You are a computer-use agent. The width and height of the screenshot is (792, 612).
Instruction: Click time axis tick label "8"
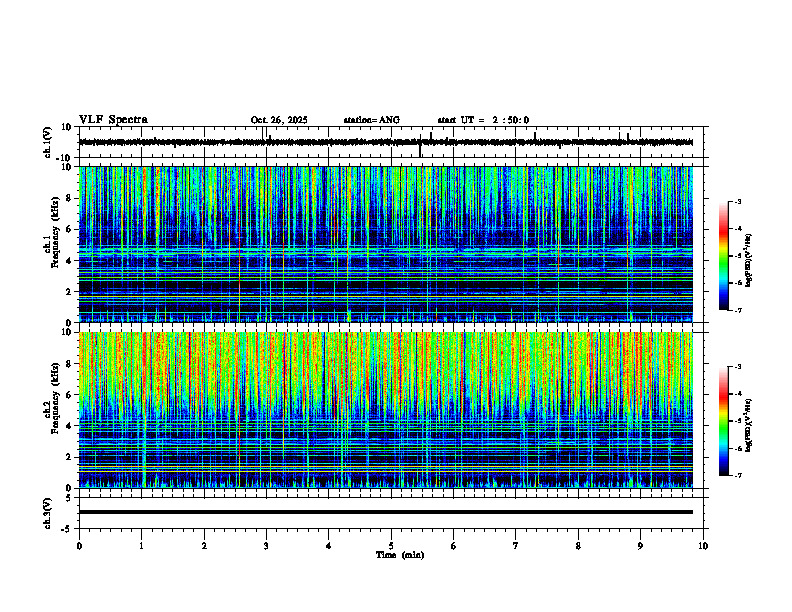coord(578,546)
